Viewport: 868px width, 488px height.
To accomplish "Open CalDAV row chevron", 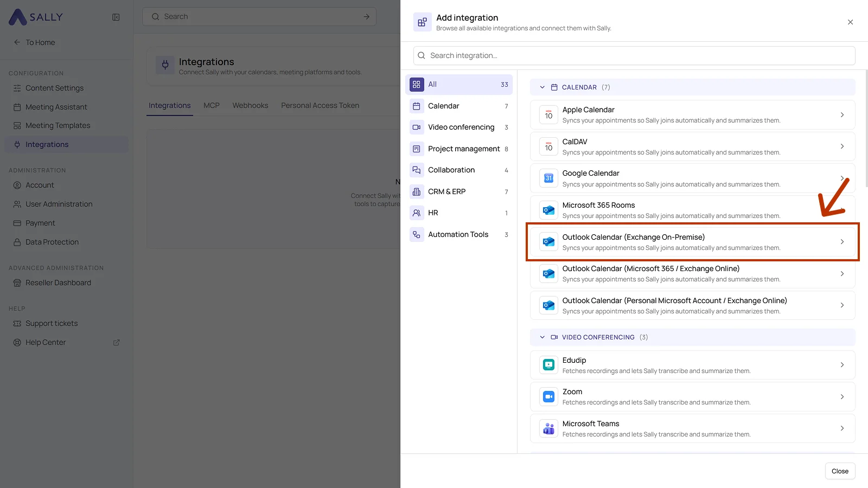I will click(842, 146).
